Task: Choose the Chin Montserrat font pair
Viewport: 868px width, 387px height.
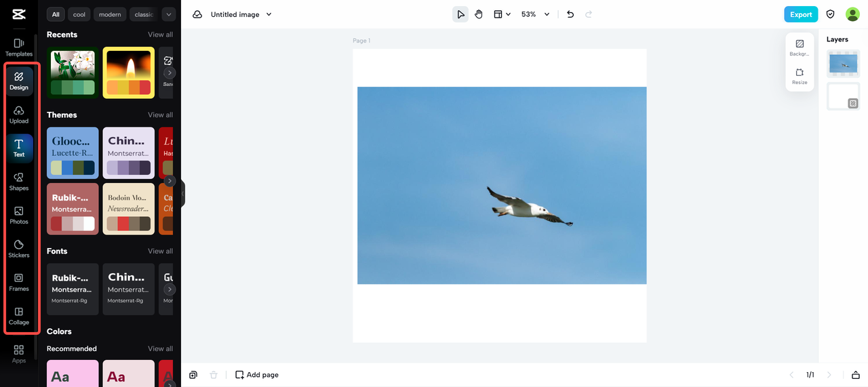Action: point(128,289)
